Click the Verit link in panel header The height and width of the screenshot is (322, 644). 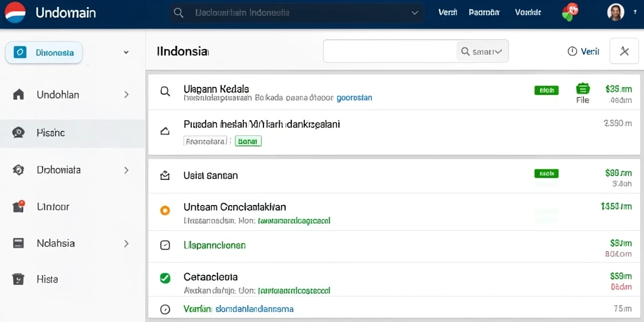click(x=590, y=52)
